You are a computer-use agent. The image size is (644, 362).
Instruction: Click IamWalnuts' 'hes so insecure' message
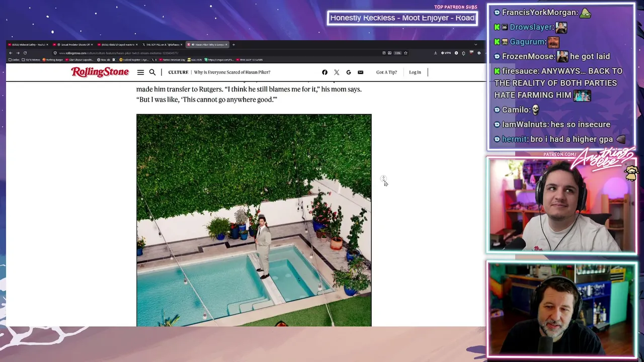coord(581,124)
